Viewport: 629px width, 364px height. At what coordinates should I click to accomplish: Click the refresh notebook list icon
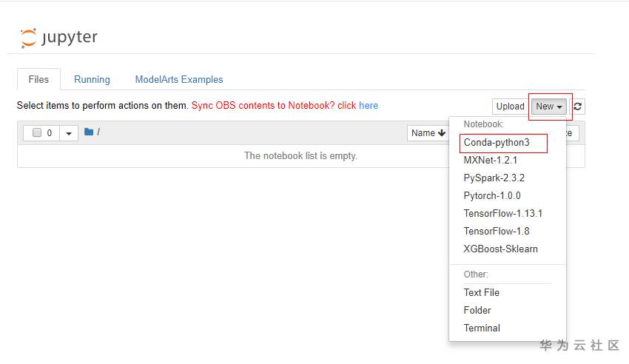tap(578, 107)
